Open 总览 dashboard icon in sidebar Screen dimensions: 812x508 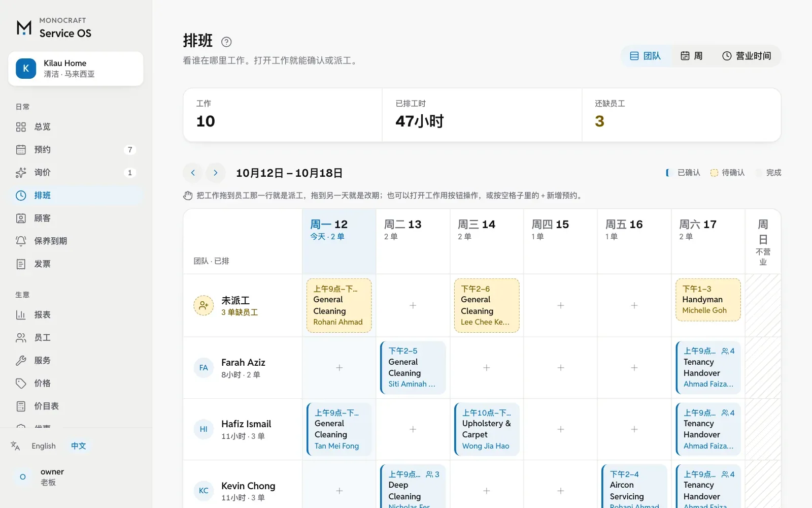tap(21, 127)
